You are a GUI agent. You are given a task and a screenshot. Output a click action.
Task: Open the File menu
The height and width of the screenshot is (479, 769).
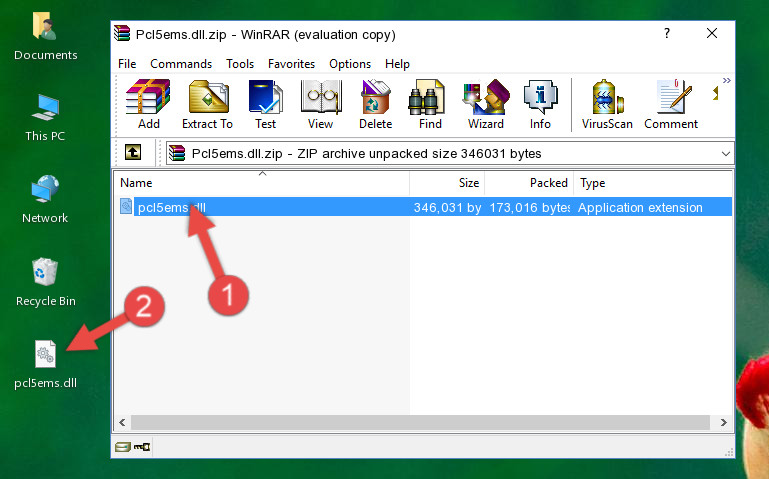point(127,64)
